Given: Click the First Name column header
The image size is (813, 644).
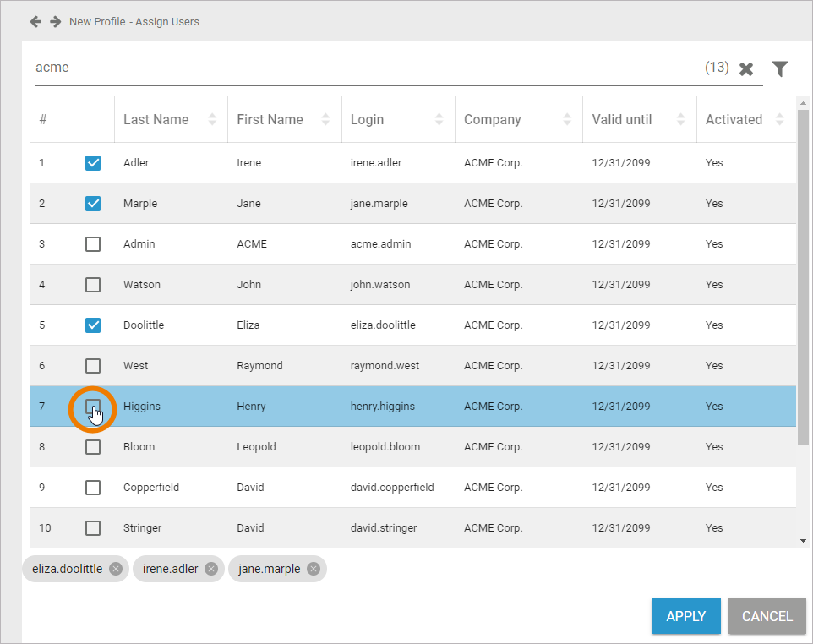Looking at the screenshot, I should (x=270, y=120).
